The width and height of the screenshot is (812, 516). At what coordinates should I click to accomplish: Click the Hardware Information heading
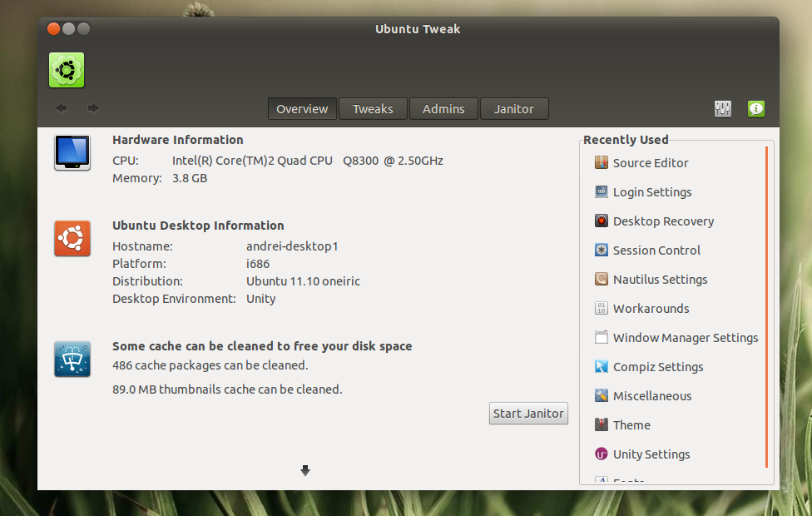tap(178, 140)
